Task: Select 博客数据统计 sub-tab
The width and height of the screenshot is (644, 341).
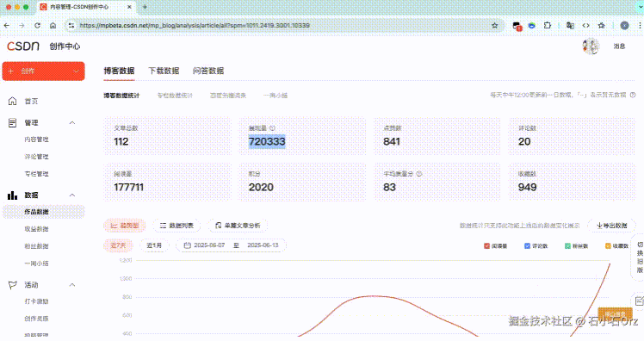Action: click(121, 96)
